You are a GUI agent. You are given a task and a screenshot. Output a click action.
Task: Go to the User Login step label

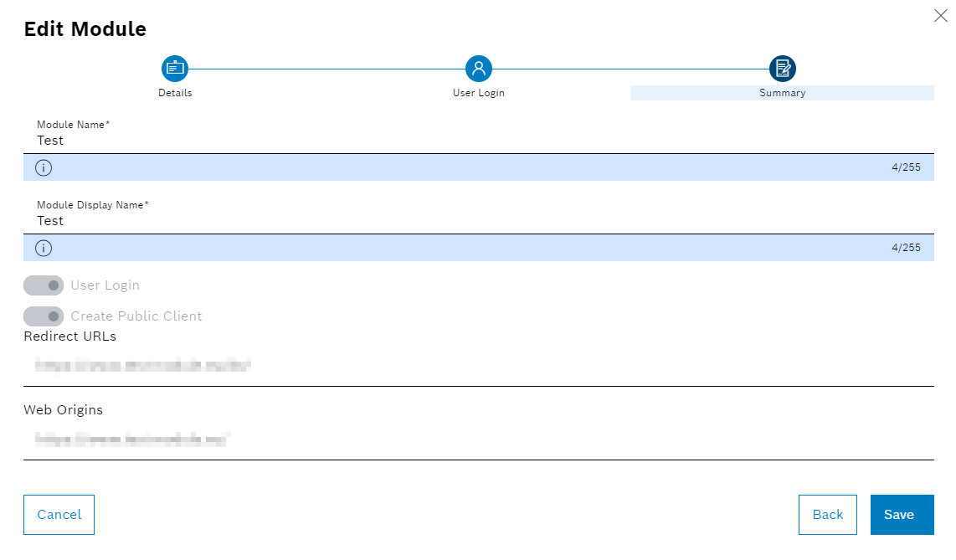[x=478, y=93]
